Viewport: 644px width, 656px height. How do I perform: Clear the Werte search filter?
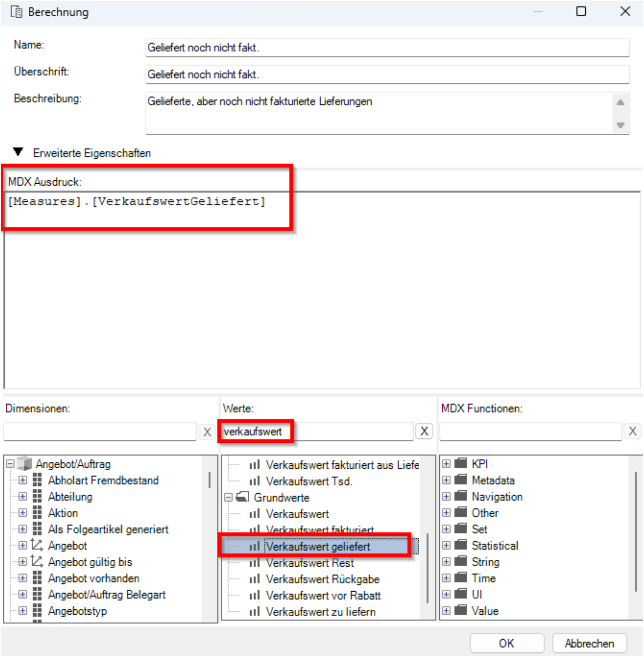[424, 431]
